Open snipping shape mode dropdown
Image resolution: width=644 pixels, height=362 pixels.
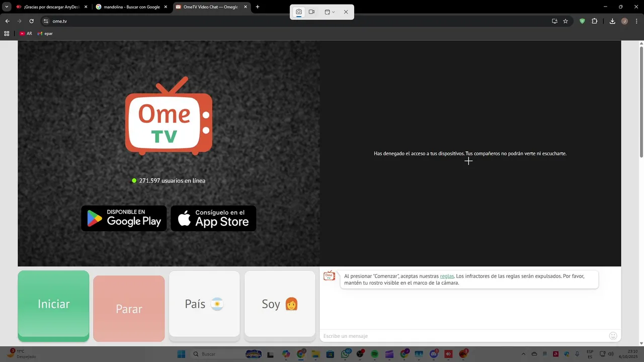pos(330,12)
